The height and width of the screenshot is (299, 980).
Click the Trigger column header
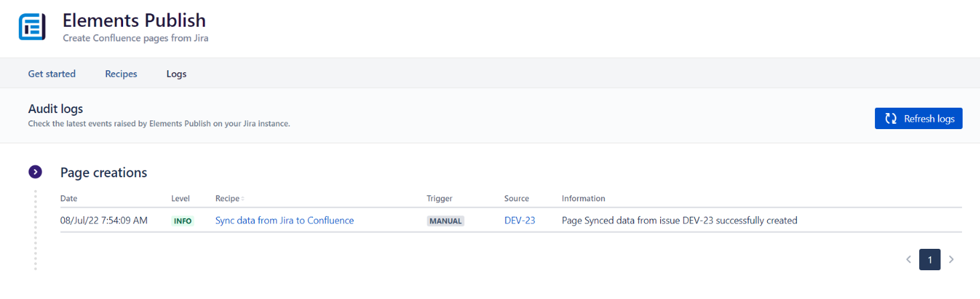[x=439, y=199]
